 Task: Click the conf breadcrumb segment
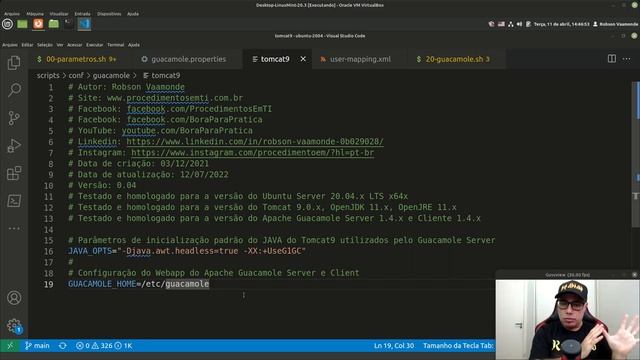pos(76,76)
